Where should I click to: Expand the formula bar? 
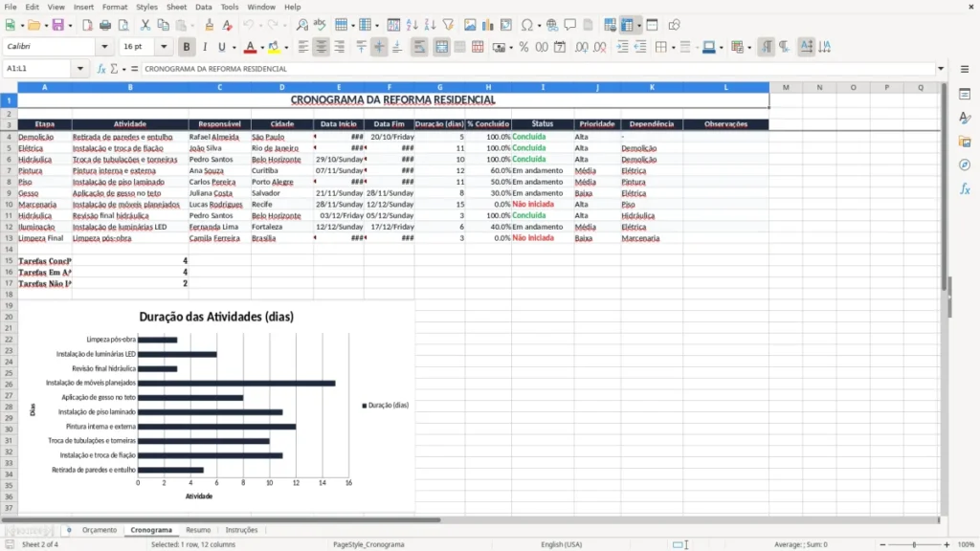point(941,69)
